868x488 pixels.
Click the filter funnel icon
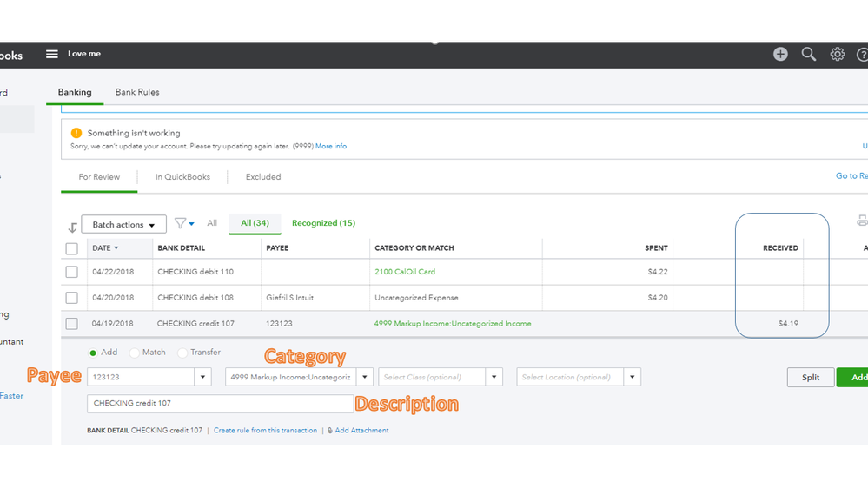coord(180,223)
